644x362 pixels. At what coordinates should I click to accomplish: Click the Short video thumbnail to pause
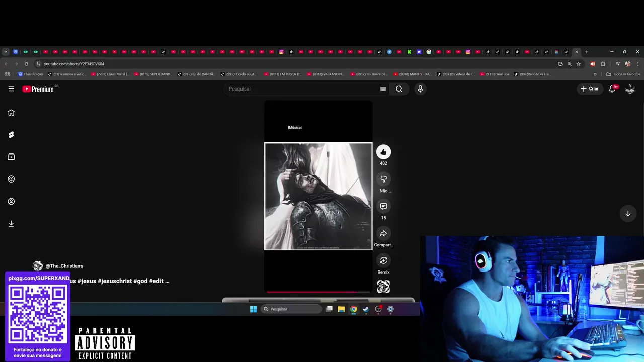coord(318,196)
